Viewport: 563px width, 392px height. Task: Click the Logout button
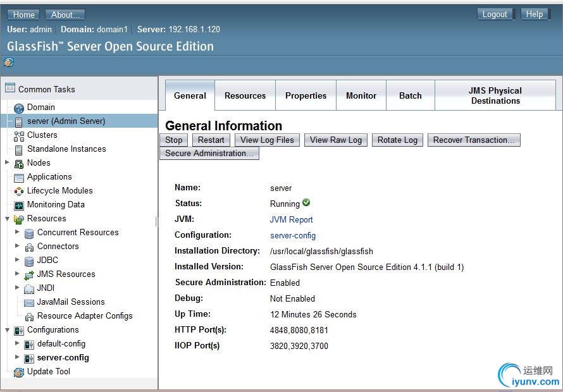495,14
